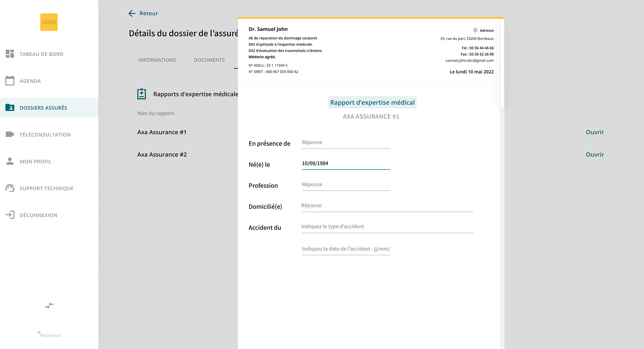The height and width of the screenshot is (349, 644).
Task: Click the Fax : 05 56 52 26 08 line
Action: 477,54
